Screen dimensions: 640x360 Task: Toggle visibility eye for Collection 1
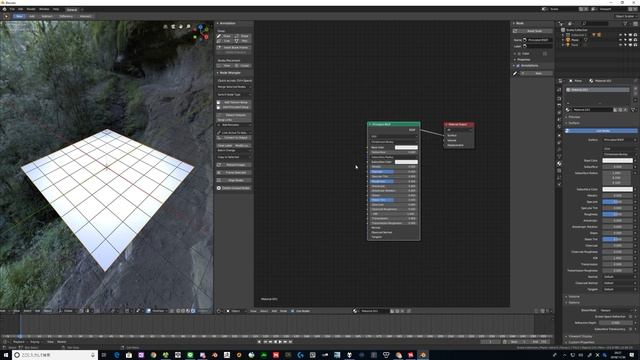(620, 35)
